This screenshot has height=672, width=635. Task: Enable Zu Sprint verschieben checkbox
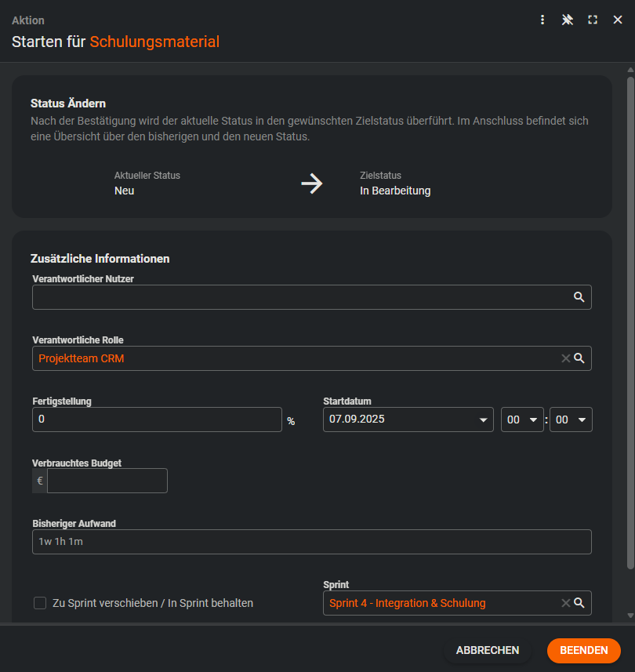click(40, 603)
